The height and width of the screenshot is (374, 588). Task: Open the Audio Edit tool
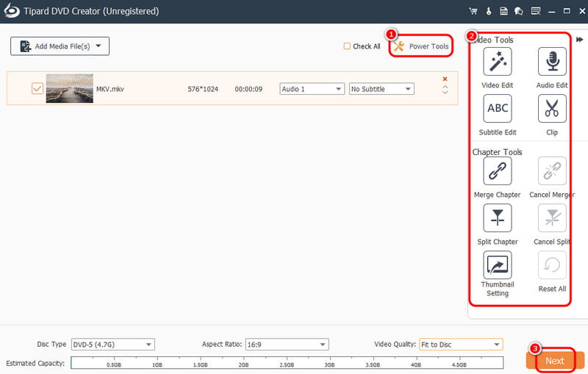pos(552,62)
